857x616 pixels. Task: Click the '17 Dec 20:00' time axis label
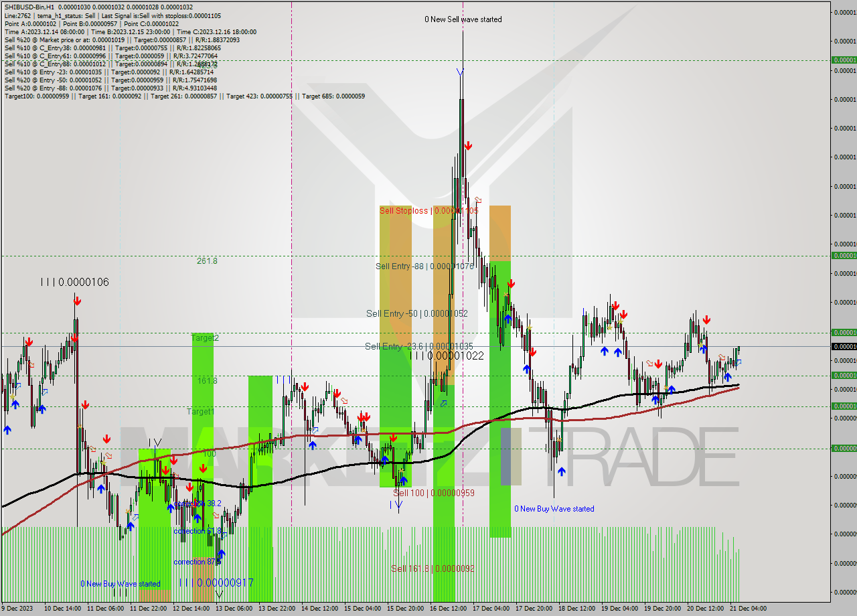[x=534, y=609]
